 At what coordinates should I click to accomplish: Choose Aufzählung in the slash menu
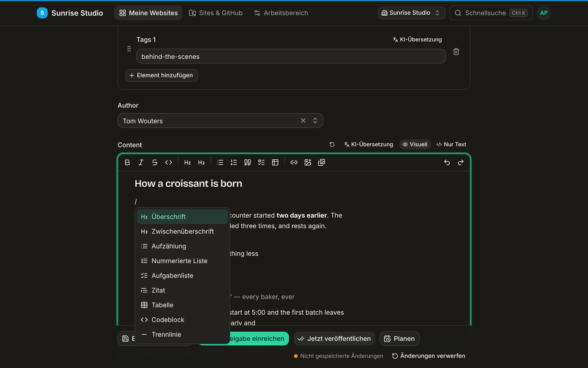coord(182,246)
